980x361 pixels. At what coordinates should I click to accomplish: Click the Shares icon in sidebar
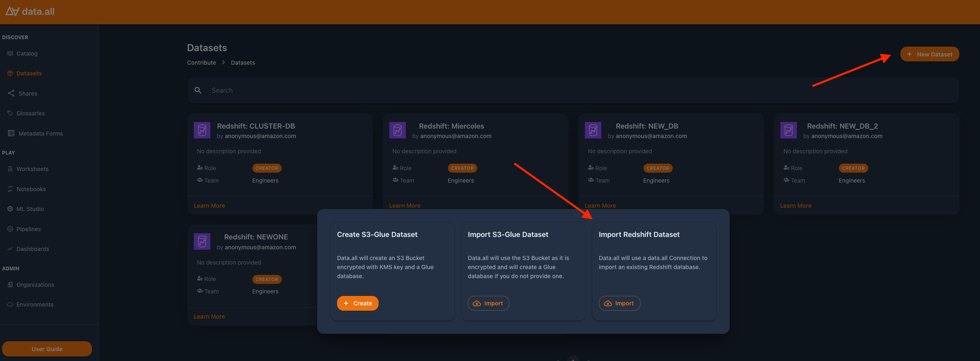11,94
